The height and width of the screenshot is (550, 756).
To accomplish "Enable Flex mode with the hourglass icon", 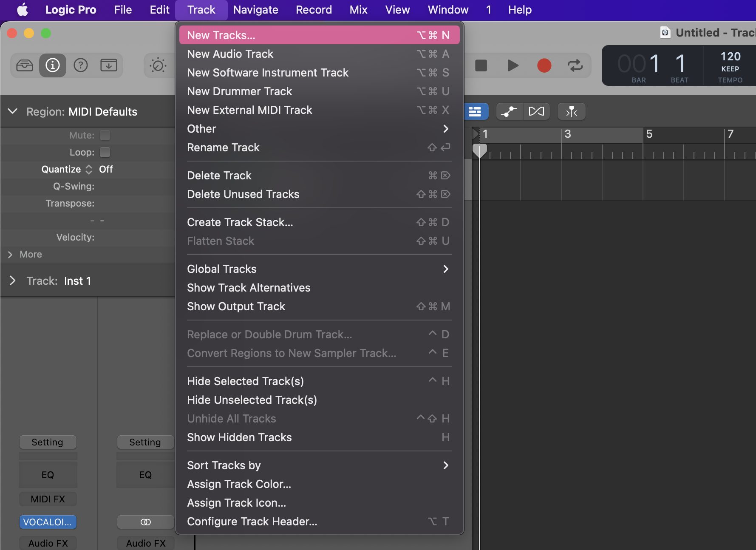I will coord(537,111).
